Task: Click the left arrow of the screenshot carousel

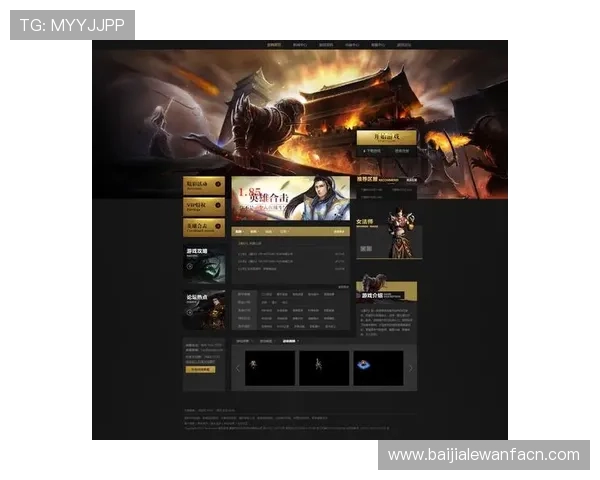Action: (238, 368)
